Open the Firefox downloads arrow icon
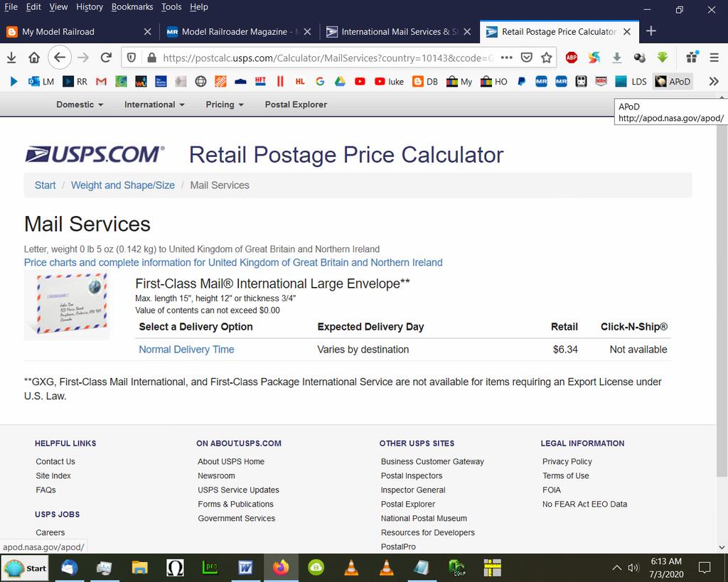 click(x=11, y=58)
